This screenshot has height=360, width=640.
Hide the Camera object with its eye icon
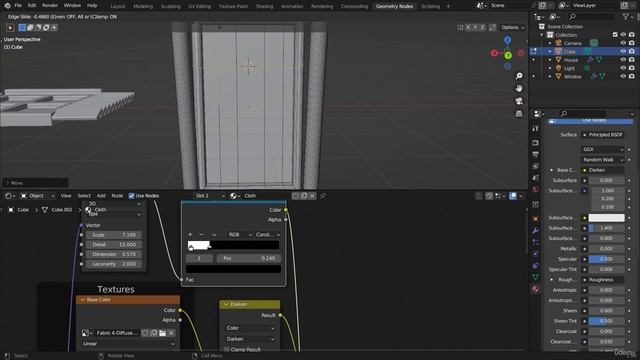[x=623, y=43]
